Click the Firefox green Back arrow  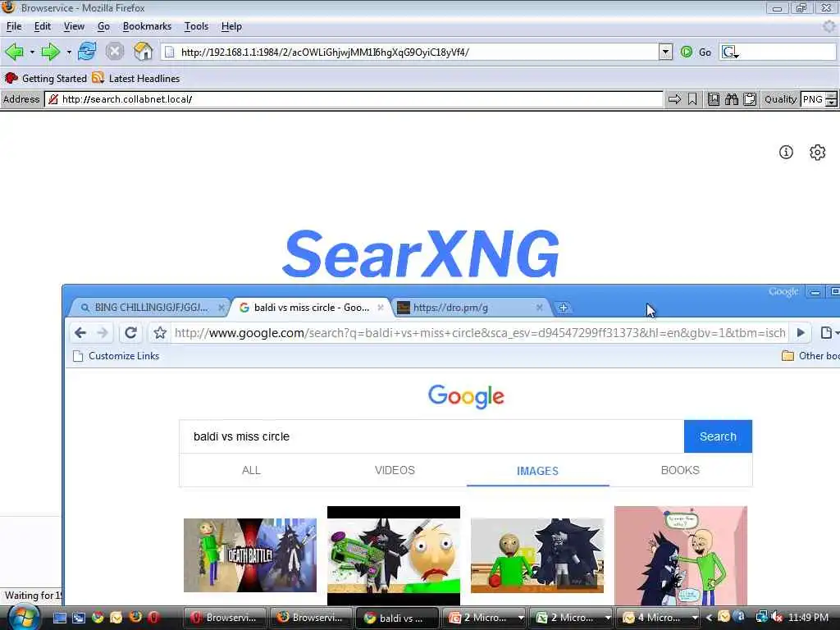pos(15,52)
